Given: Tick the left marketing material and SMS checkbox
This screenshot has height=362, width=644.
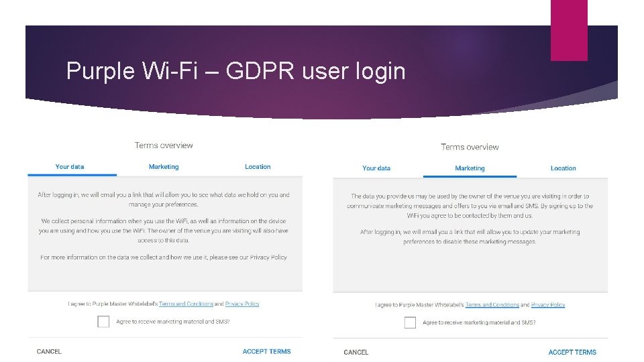Looking at the screenshot, I should point(103,321).
